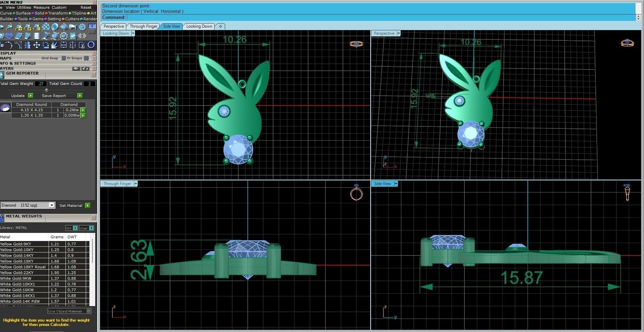This screenshot has height=332, width=644.
Task: Click the Command input field
Action: click(x=381, y=17)
